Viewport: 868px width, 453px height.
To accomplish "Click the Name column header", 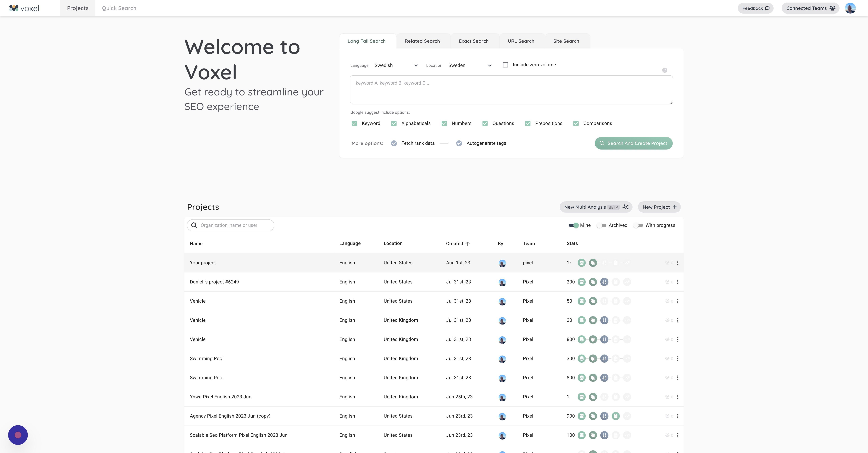I will coord(196,243).
